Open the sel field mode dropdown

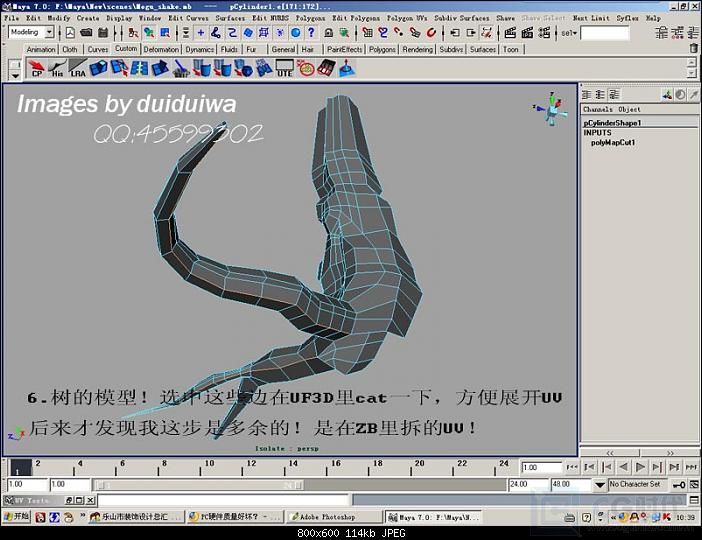click(569, 33)
